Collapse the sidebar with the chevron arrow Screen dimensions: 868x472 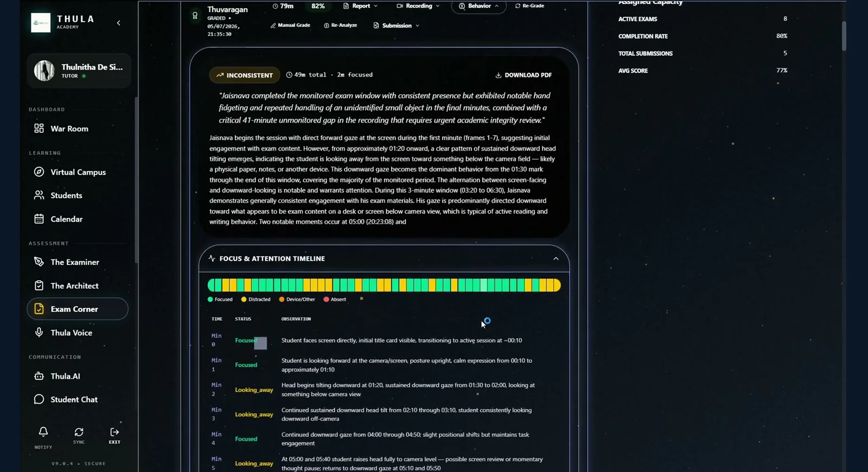click(x=118, y=23)
